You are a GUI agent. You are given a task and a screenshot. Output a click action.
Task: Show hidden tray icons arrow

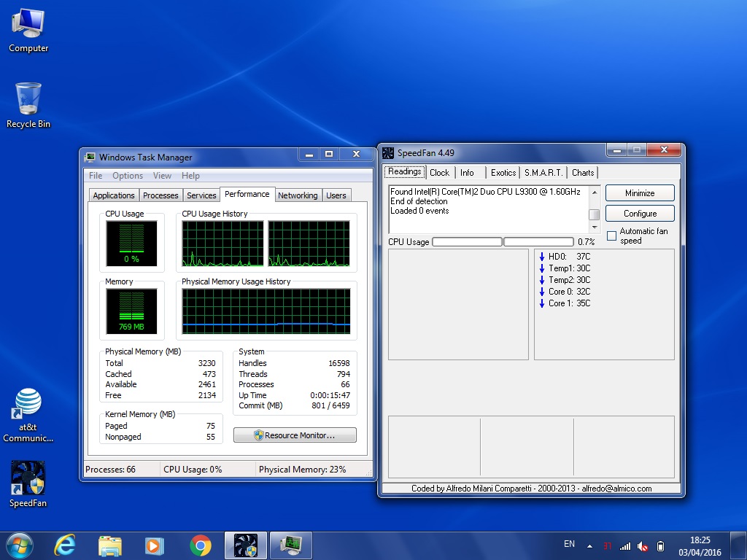pyautogui.click(x=589, y=546)
